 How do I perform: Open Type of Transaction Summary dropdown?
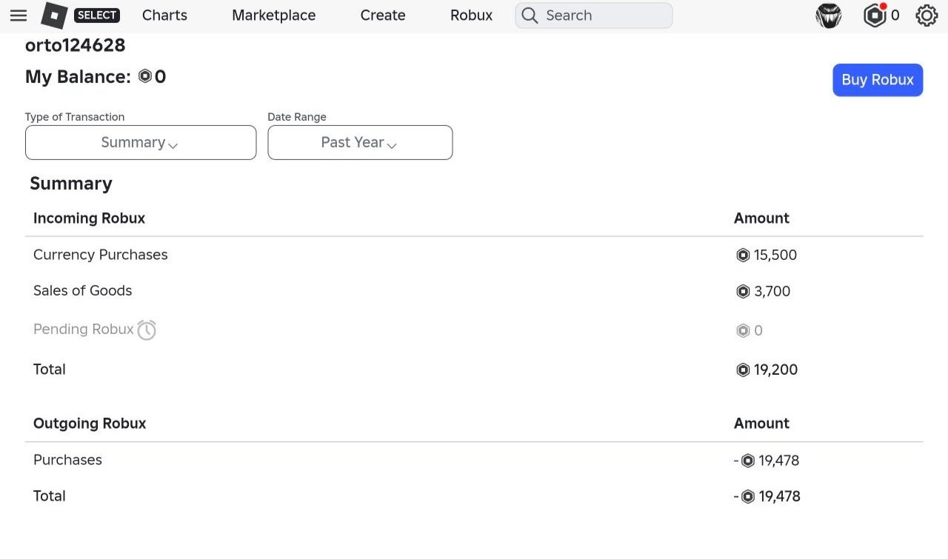(141, 142)
